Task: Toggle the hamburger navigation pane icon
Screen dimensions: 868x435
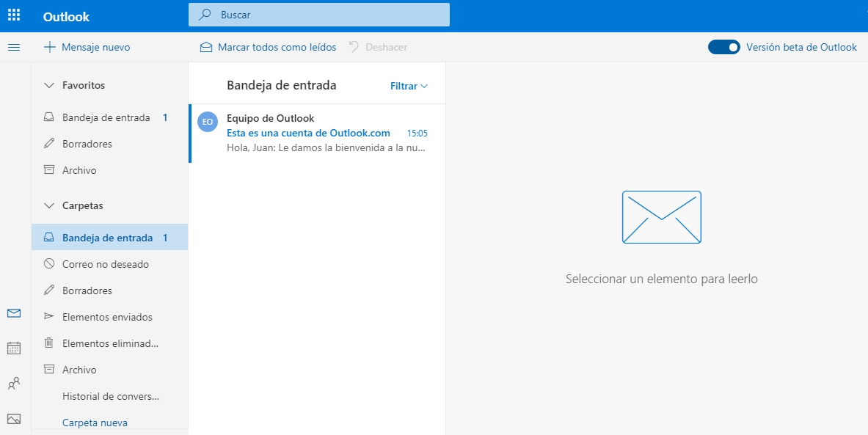Action: click(x=14, y=48)
